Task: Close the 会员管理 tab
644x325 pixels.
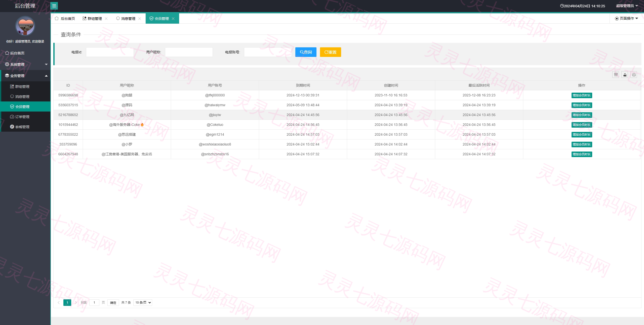Action: click(173, 19)
